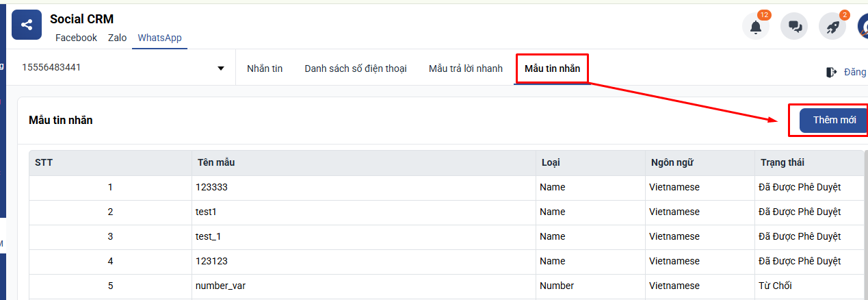Click the logout door icon
This screenshot has height=300, width=868.
pyautogui.click(x=832, y=72)
